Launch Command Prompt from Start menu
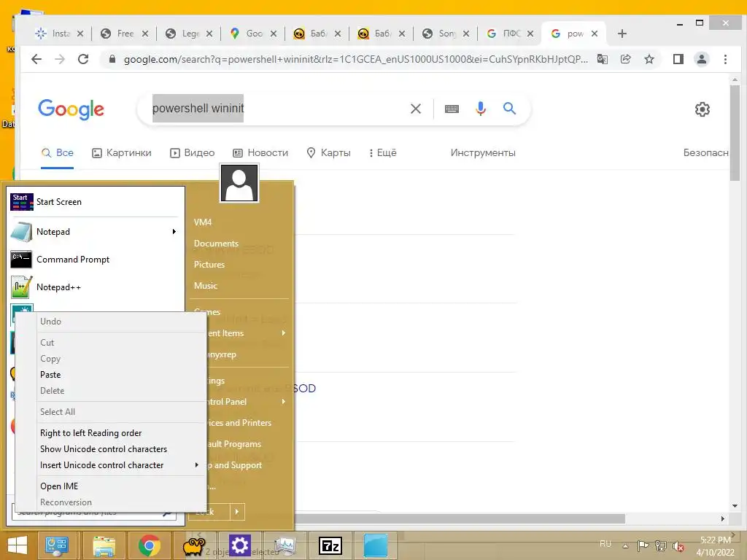The height and width of the screenshot is (560, 747). (96, 260)
